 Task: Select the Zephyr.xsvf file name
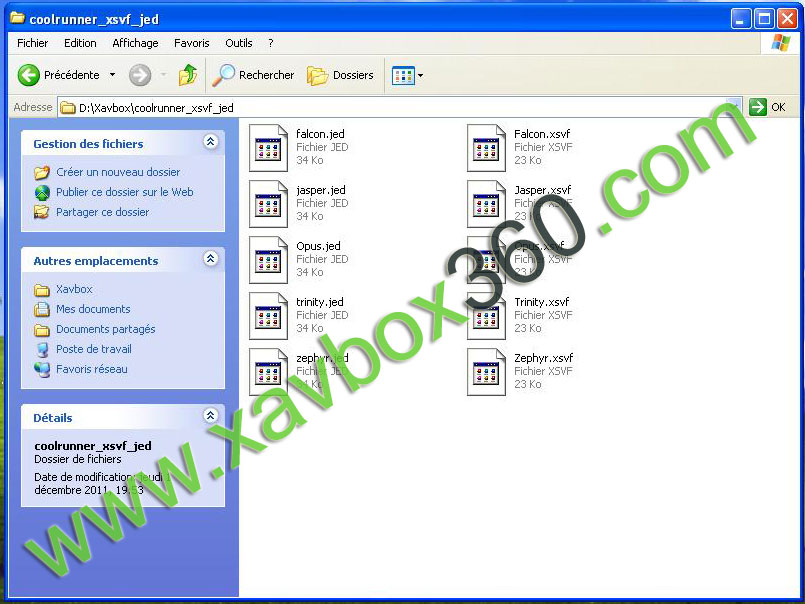(544, 358)
